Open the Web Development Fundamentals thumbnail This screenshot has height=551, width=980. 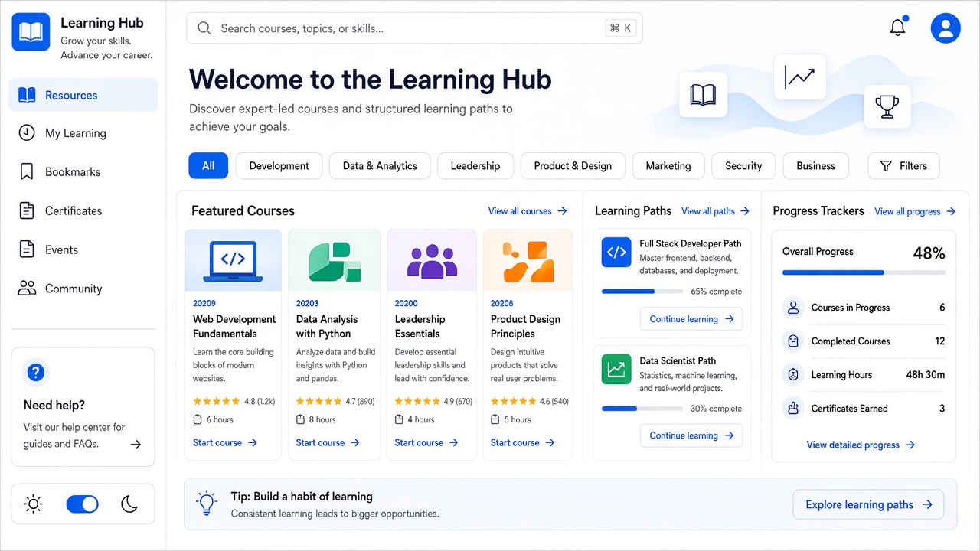tap(233, 260)
